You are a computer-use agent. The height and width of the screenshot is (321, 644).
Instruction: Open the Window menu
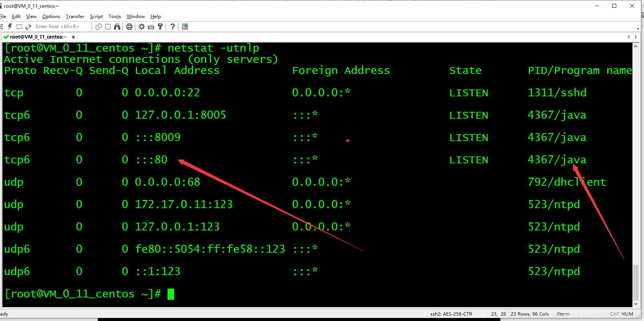pos(136,17)
